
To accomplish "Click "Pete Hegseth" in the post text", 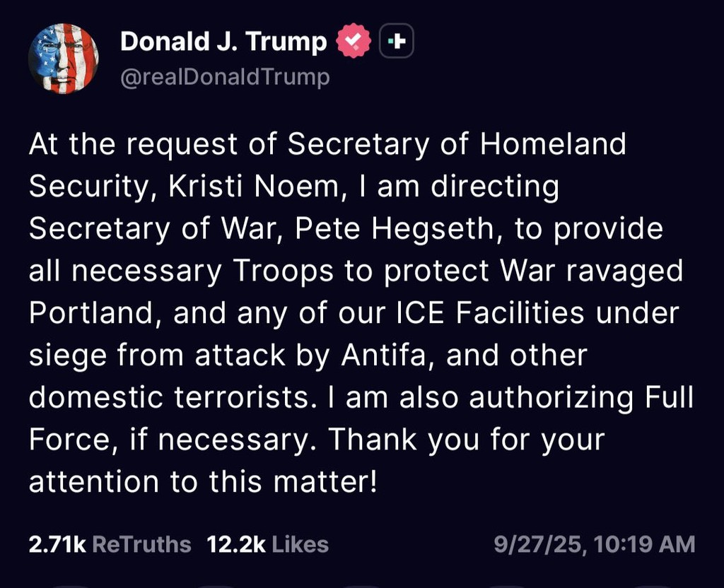I will point(413,230).
